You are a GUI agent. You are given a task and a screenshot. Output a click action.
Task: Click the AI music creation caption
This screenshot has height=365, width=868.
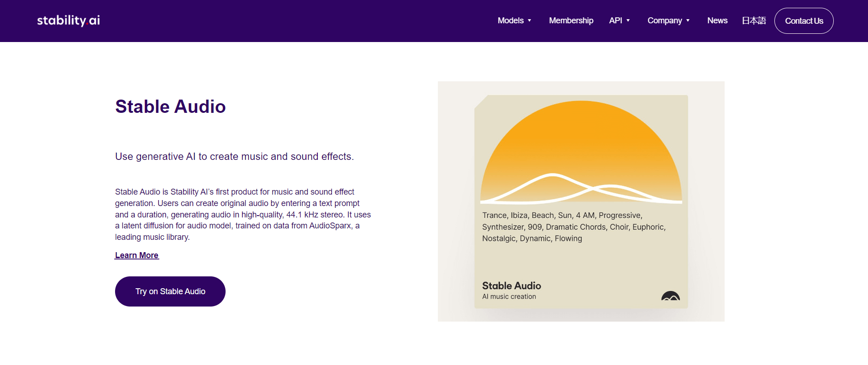(x=509, y=296)
